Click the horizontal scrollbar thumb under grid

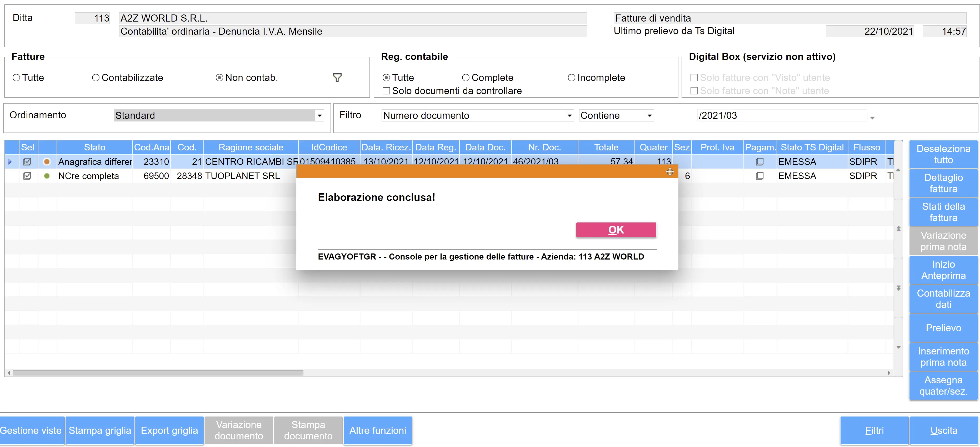point(158,373)
